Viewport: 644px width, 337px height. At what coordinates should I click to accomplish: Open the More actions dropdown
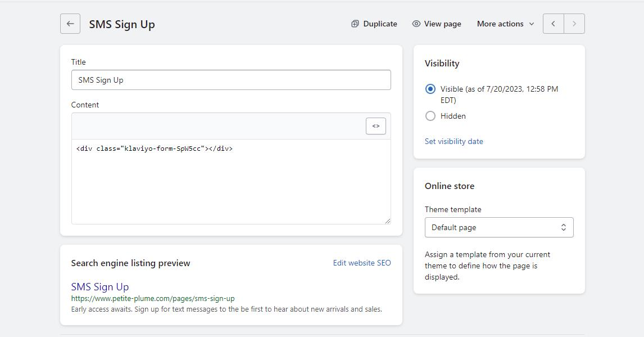(505, 24)
